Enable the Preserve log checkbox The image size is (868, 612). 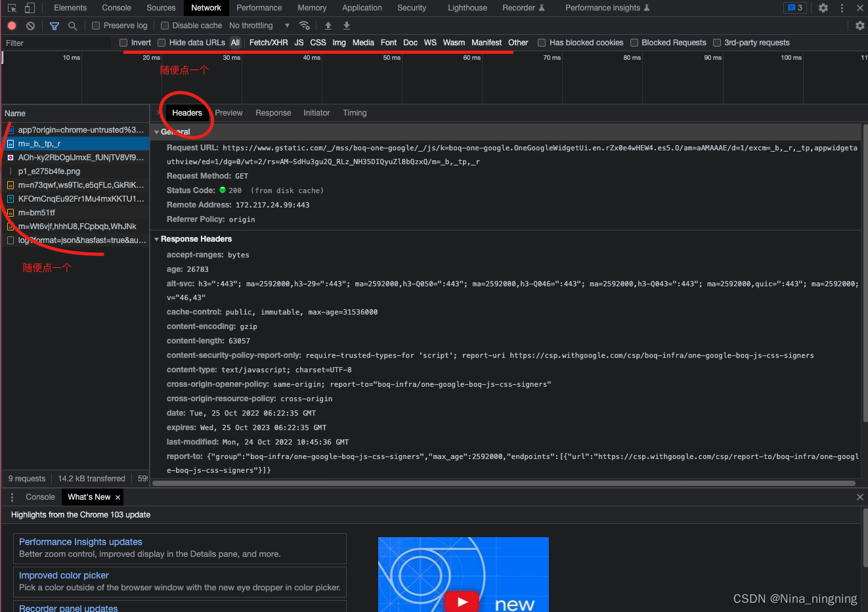pos(96,26)
